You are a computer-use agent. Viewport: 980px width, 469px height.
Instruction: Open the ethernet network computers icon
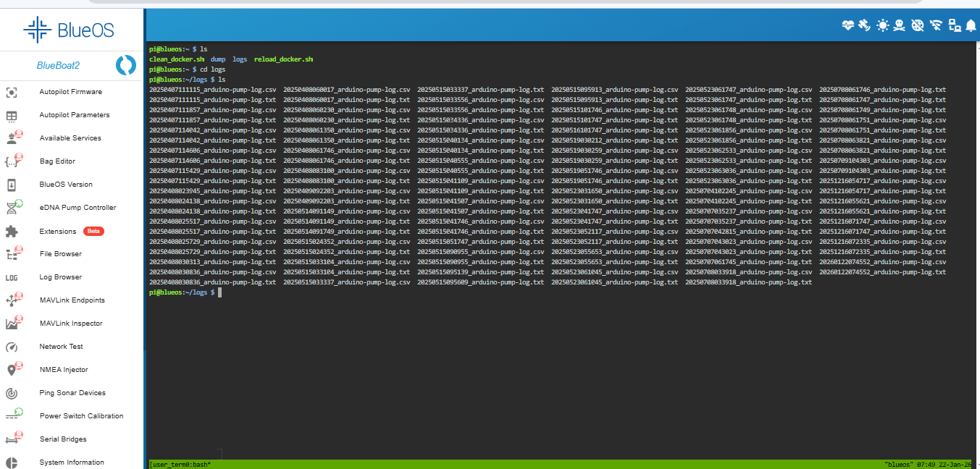point(954,25)
